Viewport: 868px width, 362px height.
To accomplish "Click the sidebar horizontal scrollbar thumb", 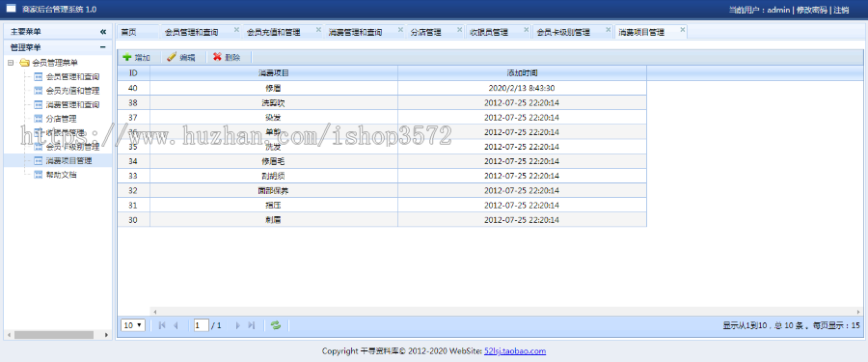I will point(54,335).
